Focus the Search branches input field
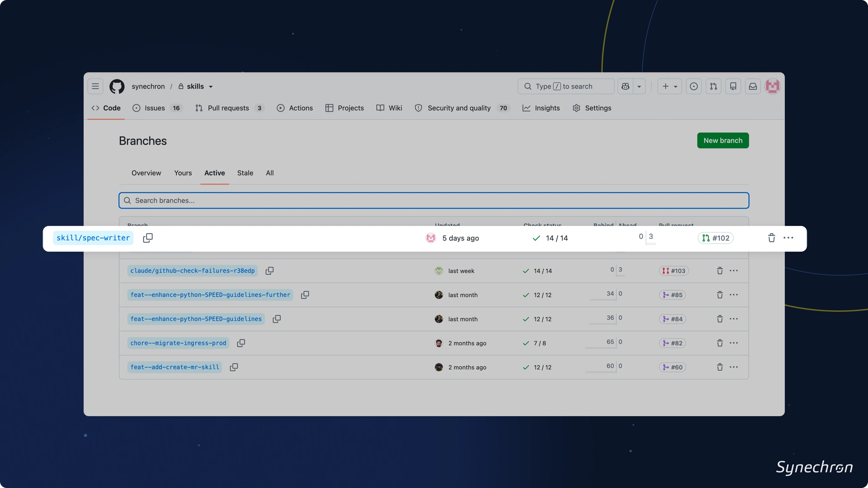This screenshot has width=868, height=488. (x=434, y=200)
